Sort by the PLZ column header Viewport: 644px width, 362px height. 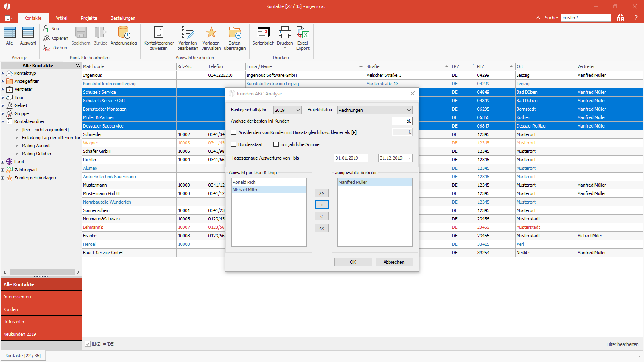point(495,66)
